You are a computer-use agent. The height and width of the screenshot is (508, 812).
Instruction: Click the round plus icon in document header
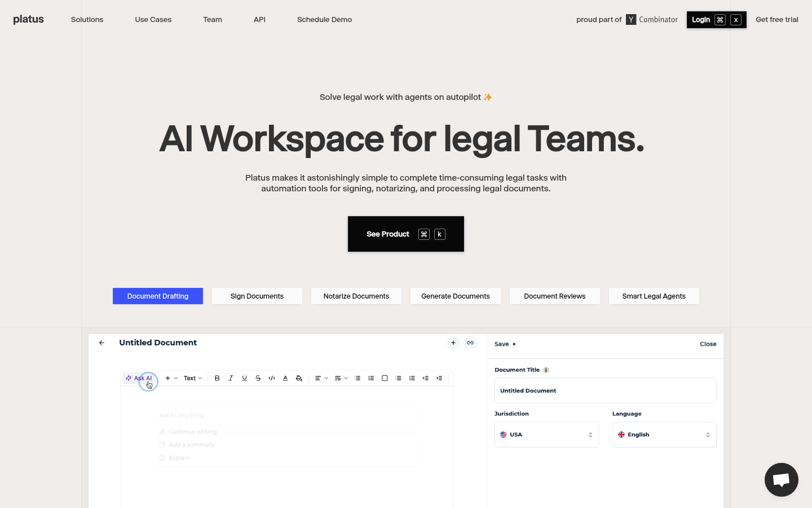click(x=453, y=343)
